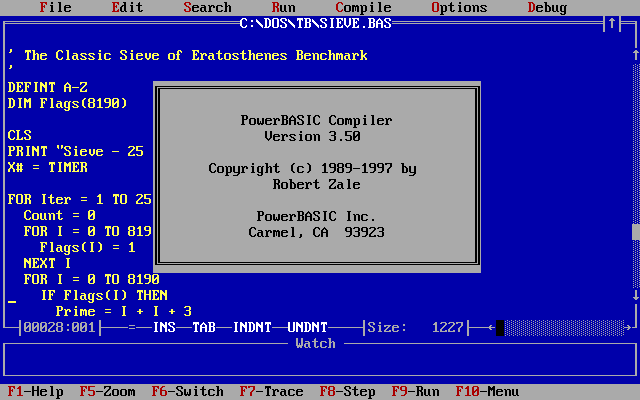
Task: Open the Options menu
Action: [459, 7]
